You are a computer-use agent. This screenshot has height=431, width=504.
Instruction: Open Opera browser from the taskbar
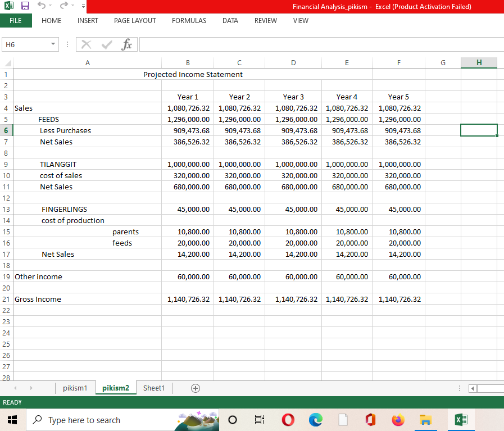click(x=288, y=420)
